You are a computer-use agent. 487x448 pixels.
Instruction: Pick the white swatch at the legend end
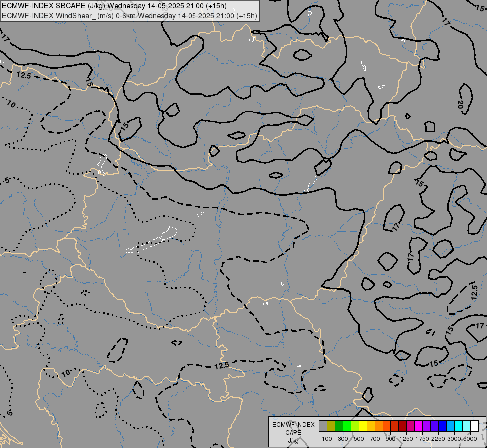pyautogui.click(x=475, y=426)
